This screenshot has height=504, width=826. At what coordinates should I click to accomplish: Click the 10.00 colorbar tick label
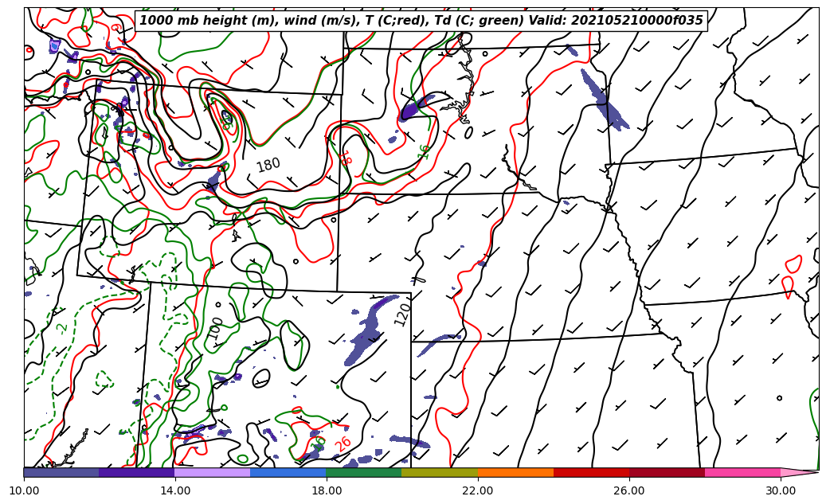coord(24,491)
